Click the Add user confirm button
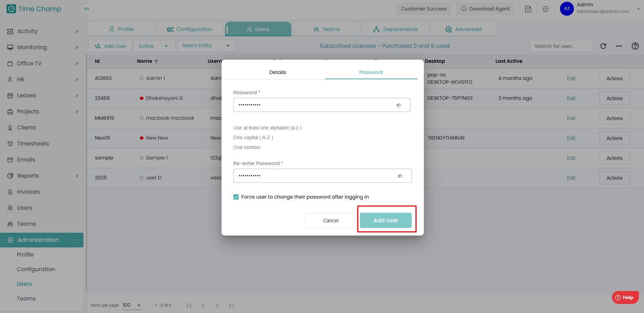The width and height of the screenshot is (644, 313). click(x=386, y=221)
